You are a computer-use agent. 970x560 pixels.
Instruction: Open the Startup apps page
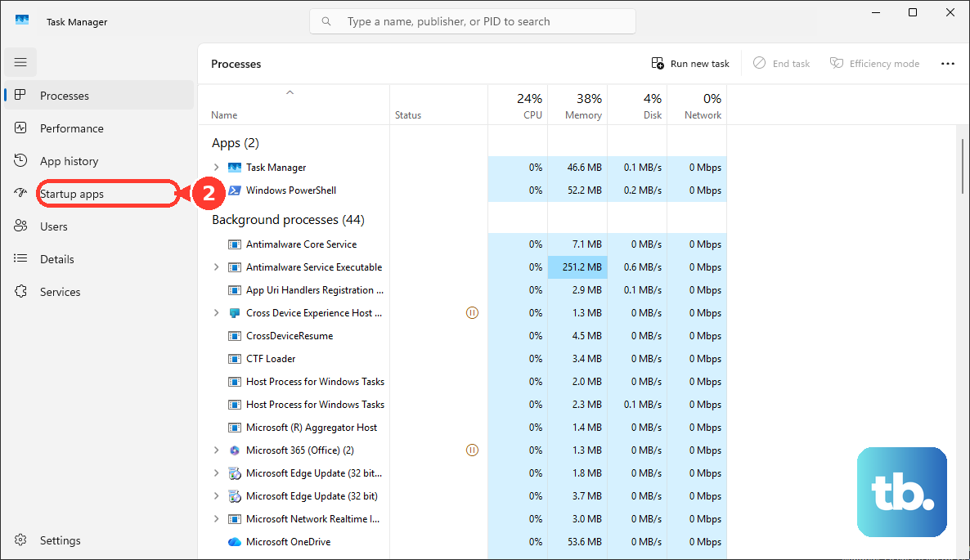coord(99,194)
